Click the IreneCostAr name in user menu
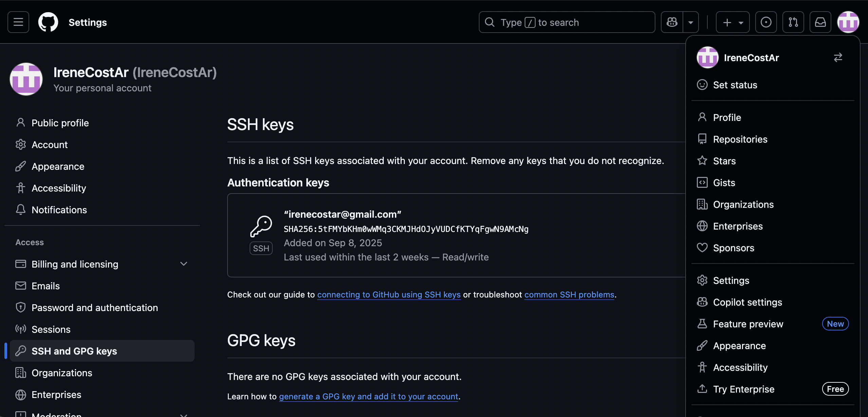The width and height of the screenshot is (868, 417). point(751,58)
